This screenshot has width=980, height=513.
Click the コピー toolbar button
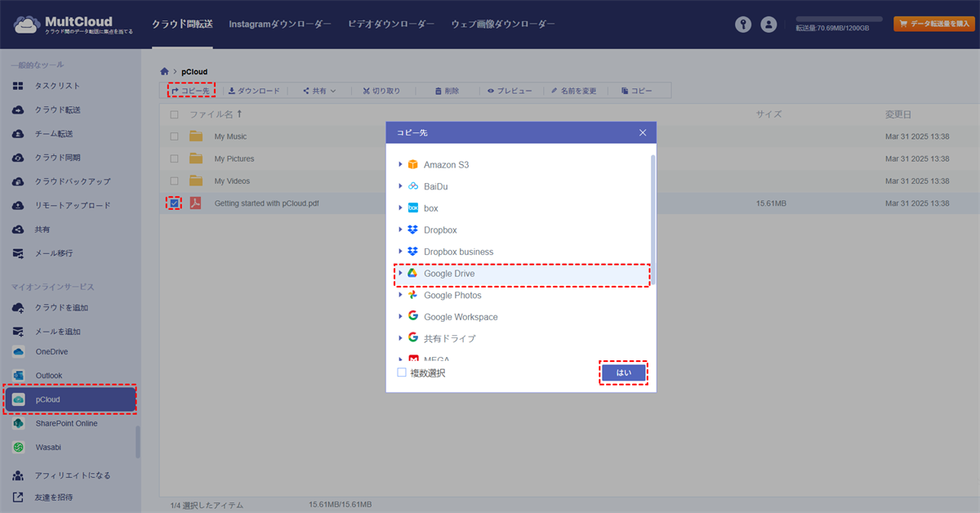637,91
